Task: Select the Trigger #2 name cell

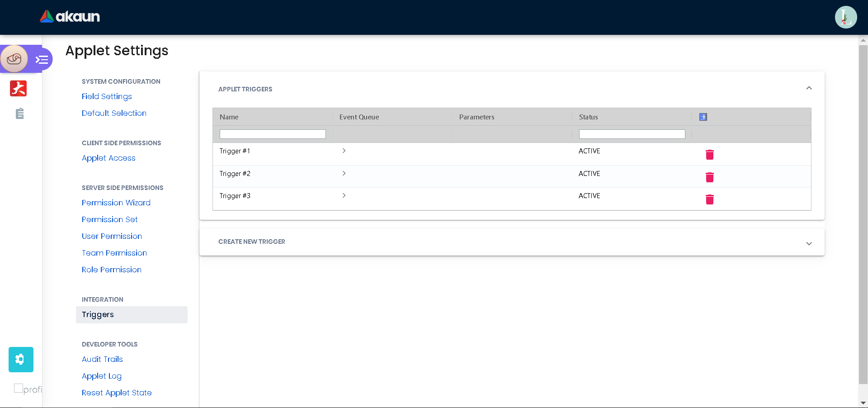Action: point(235,174)
